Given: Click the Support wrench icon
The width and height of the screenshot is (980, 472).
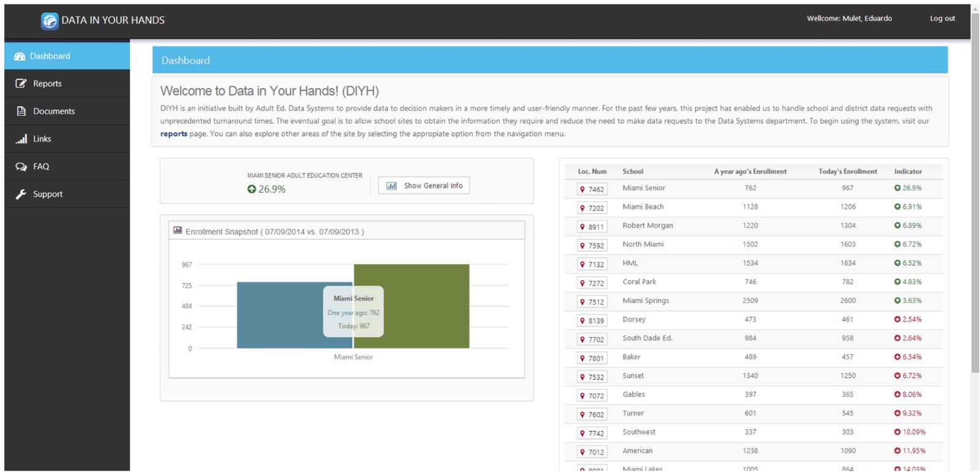Looking at the screenshot, I should 21,194.
